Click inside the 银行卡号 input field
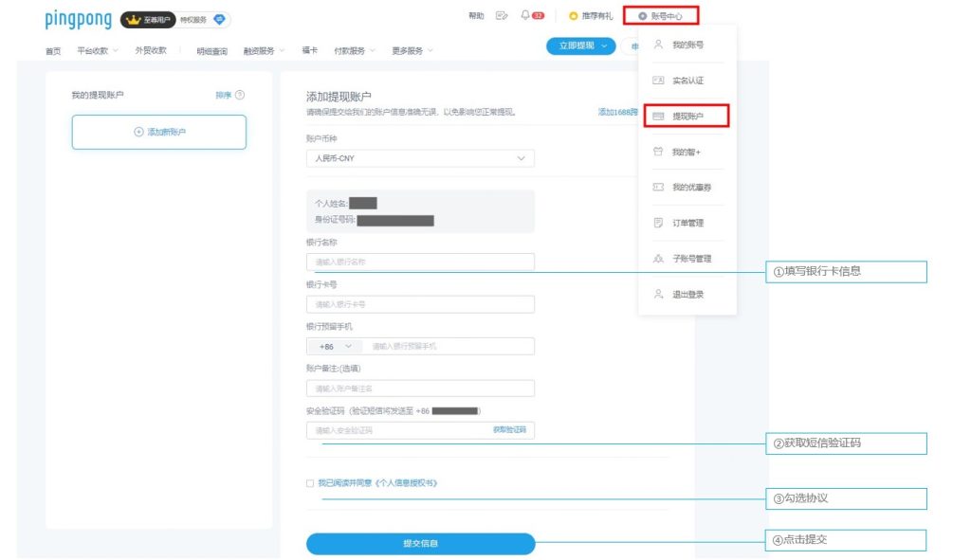Image resolution: width=971 pixels, height=560 pixels. (420, 303)
